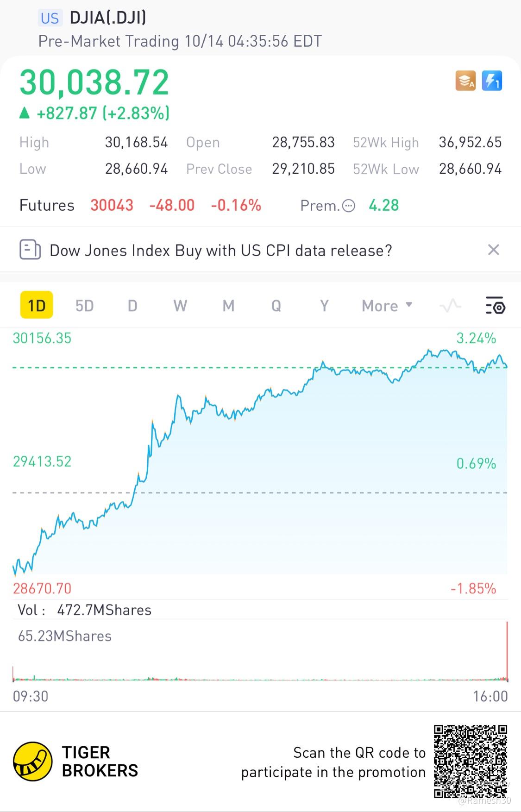Toggle the chart indicator comparison line icon
The width and height of the screenshot is (521, 812).
(450, 306)
